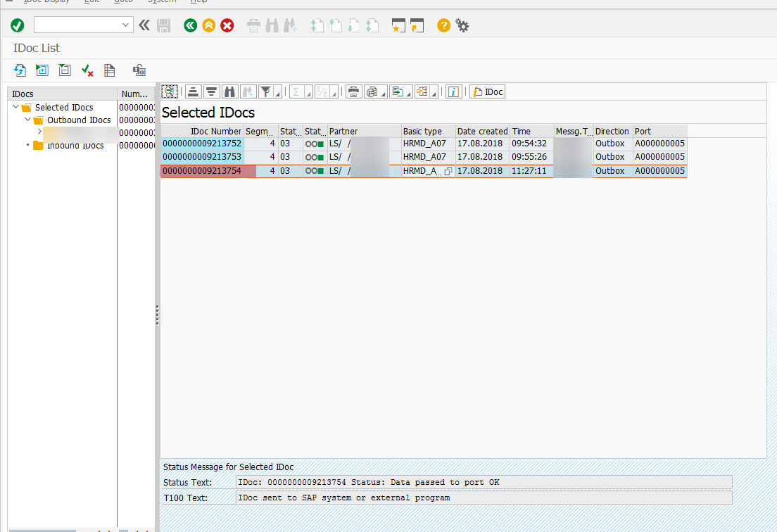This screenshot has height=532, width=777.
Task: Open Details with the grid magnifier icon
Action: tap(170, 91)
